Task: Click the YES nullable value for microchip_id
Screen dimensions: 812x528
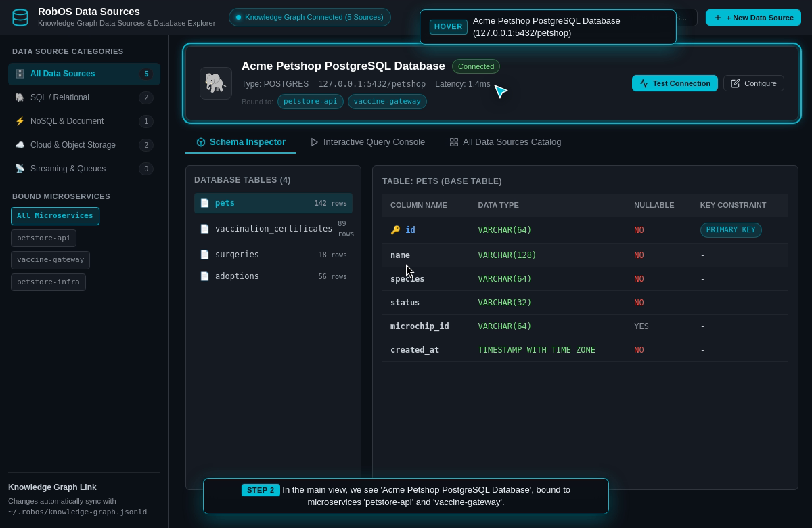Action: point(641,326)
